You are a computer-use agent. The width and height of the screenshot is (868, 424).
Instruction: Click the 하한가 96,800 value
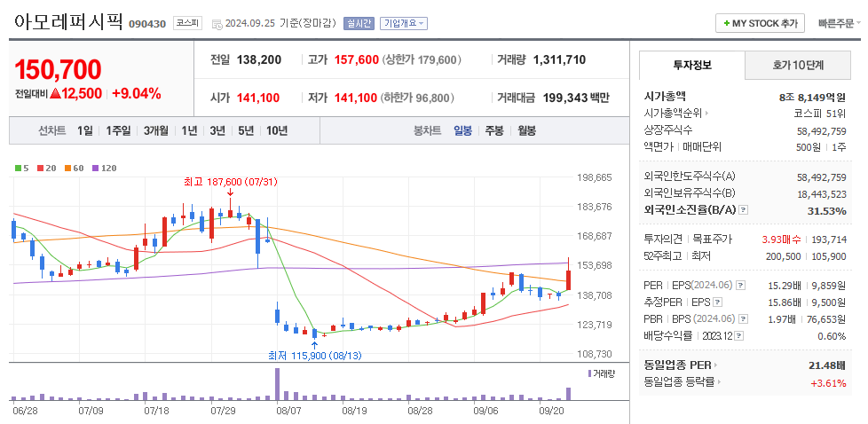(x=417, y=98)
